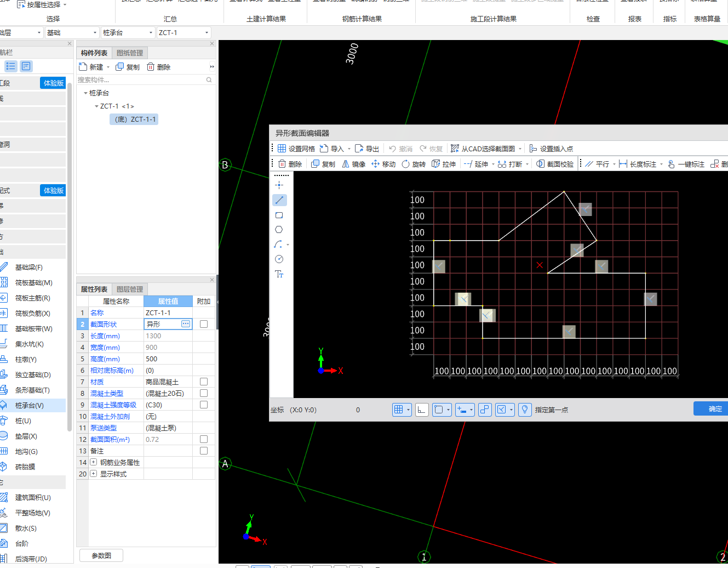
Task: Open 截面形状 ellipsis edit button
Action: (186, 324)
